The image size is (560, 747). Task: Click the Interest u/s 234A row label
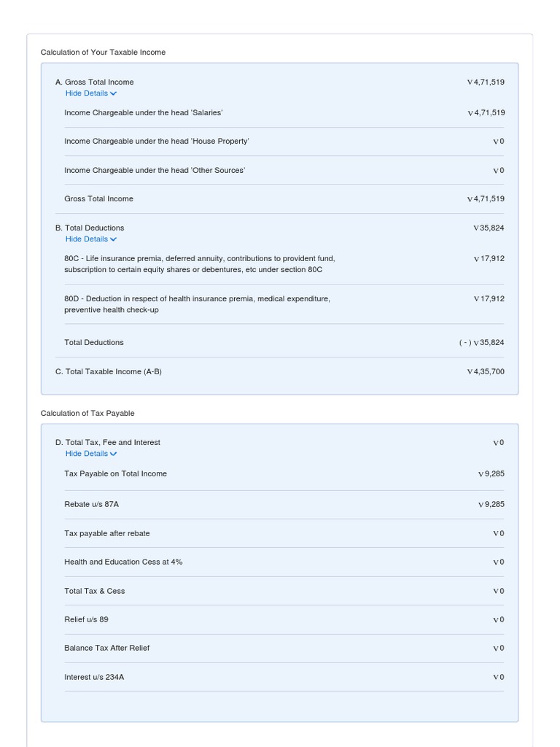coord(94,677)
